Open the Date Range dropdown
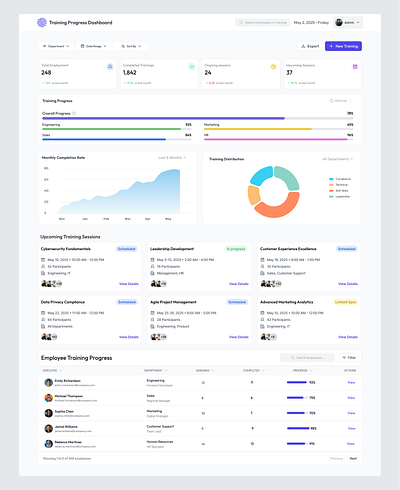 point(93,46)
